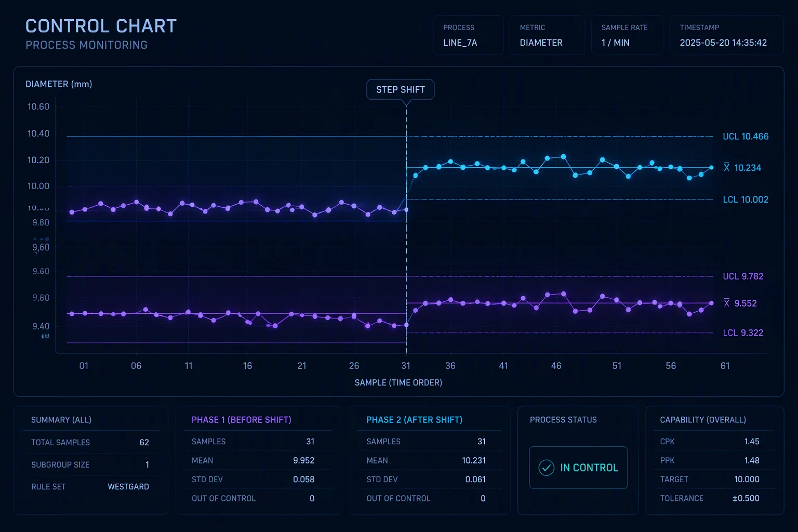Viewport: 798px width, 532px height.
Task: Click the x-axis tick label 21
Action: [302, 366]
